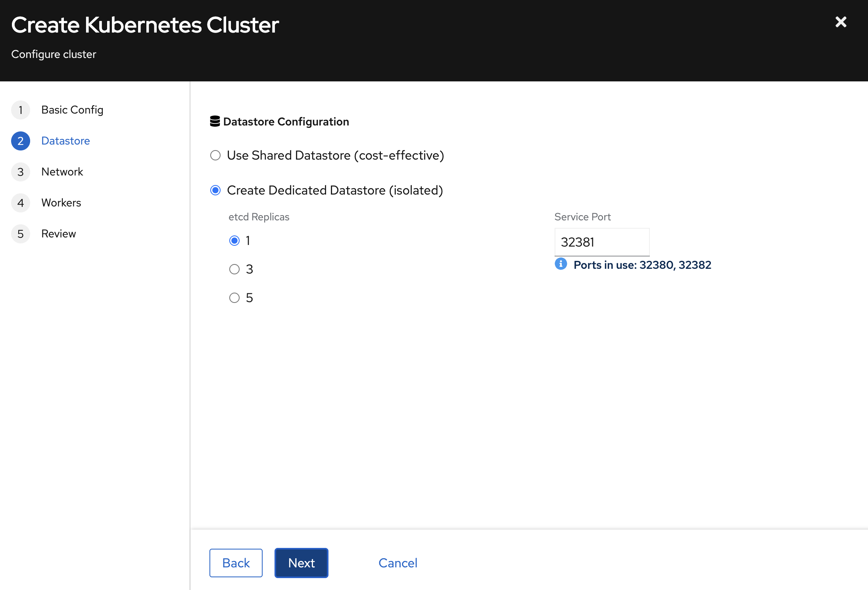868x590 pixels.
Task: Close the Create Kubernetes Cluster wizard
Action: tap(841, 22)
